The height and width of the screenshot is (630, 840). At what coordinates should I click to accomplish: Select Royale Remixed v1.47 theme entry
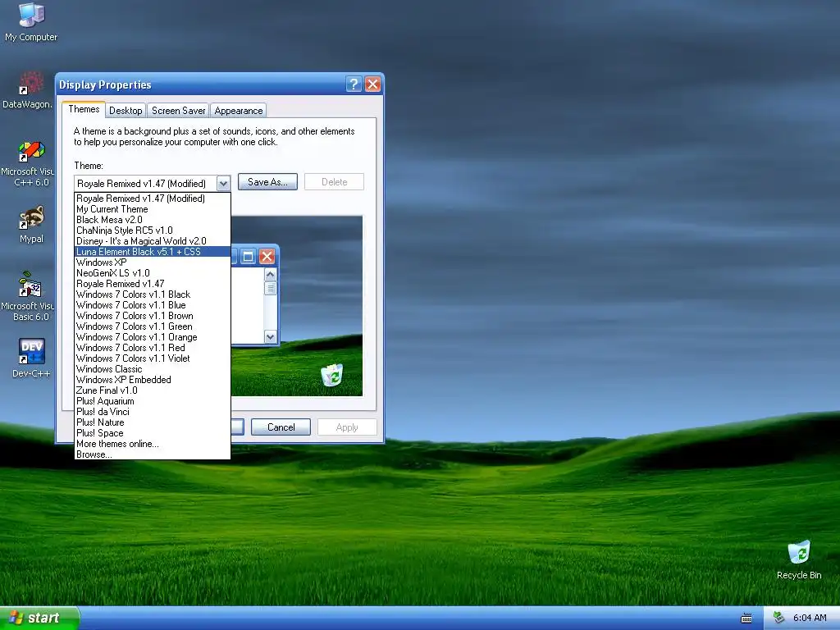153,284
